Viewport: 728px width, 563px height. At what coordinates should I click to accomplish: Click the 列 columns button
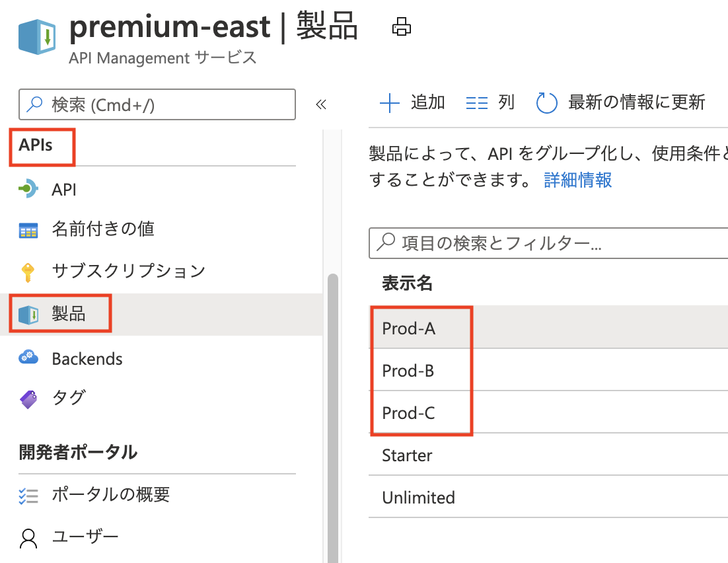pyautogui.click(x=490, y=102)
